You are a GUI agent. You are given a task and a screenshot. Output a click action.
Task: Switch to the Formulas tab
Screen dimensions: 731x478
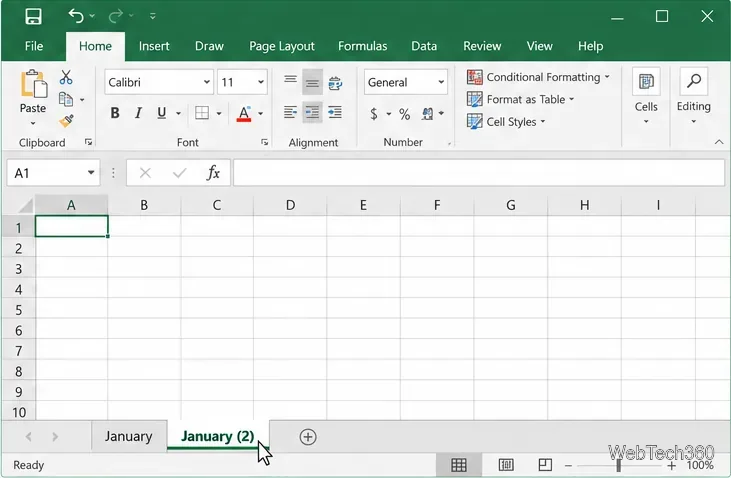coord(363,46)
